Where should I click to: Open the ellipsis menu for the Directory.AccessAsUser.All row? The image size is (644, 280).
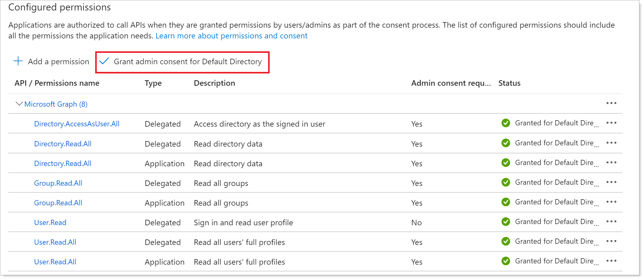point(611,123)
